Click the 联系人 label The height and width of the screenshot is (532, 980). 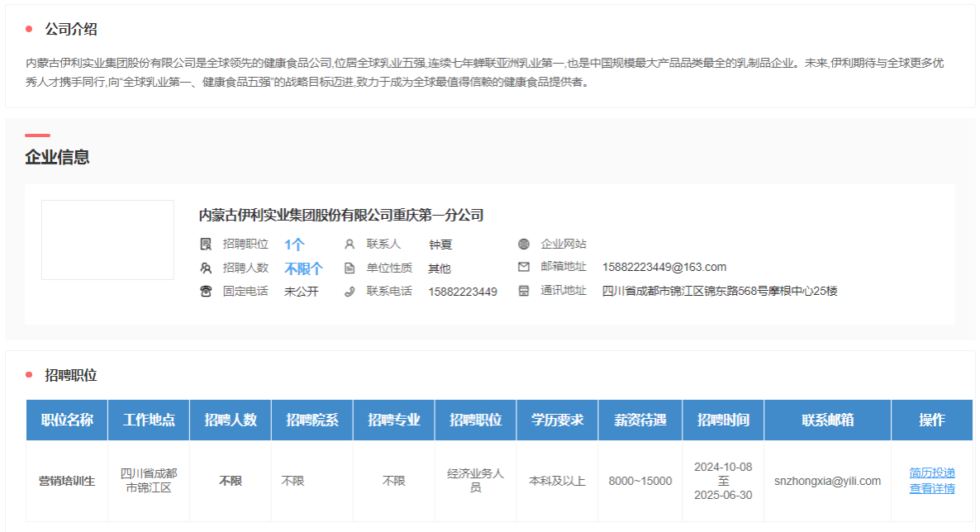383,244
